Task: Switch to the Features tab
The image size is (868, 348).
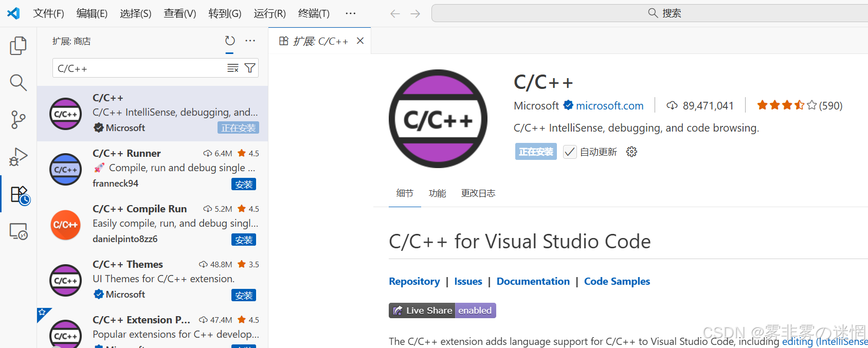Action: coord(438,193)
